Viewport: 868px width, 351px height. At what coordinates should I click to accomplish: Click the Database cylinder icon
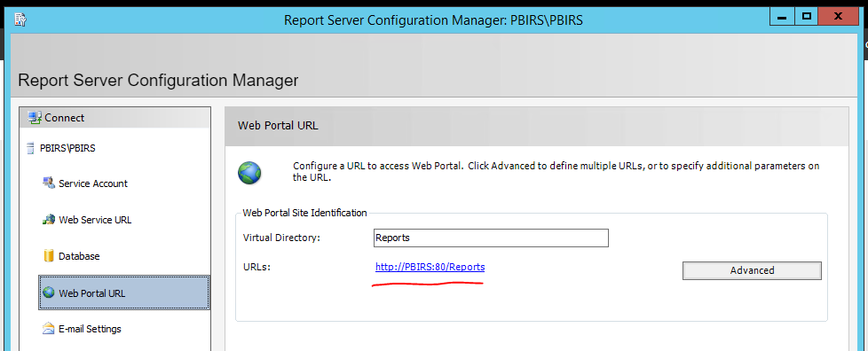click(48, 256)
